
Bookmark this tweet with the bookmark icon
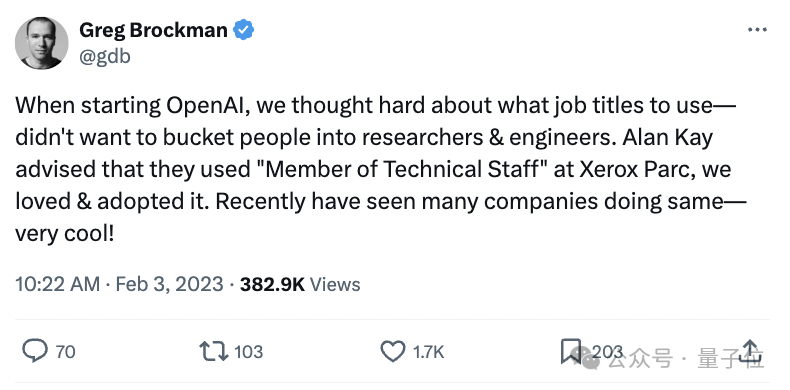[571, 351]
